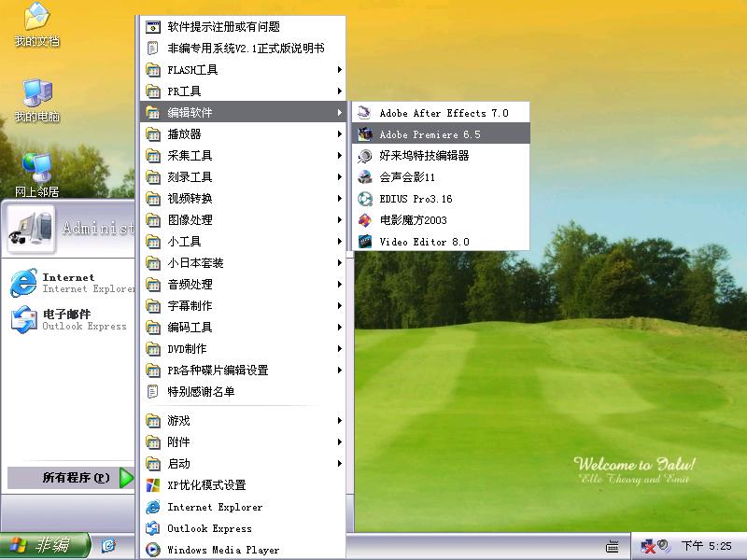The image size is (747, 560).
Task: Launch Adobe Premiere 6.5 text label
Action: pyautogui.click(x=430, y=134)
